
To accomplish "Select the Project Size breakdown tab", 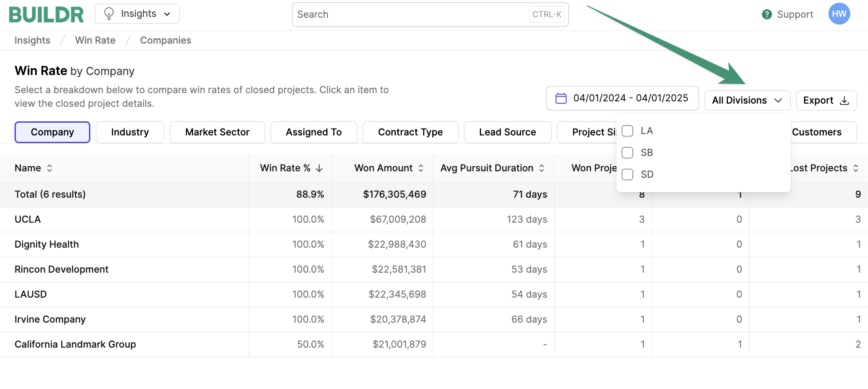I will click(587, 132).
